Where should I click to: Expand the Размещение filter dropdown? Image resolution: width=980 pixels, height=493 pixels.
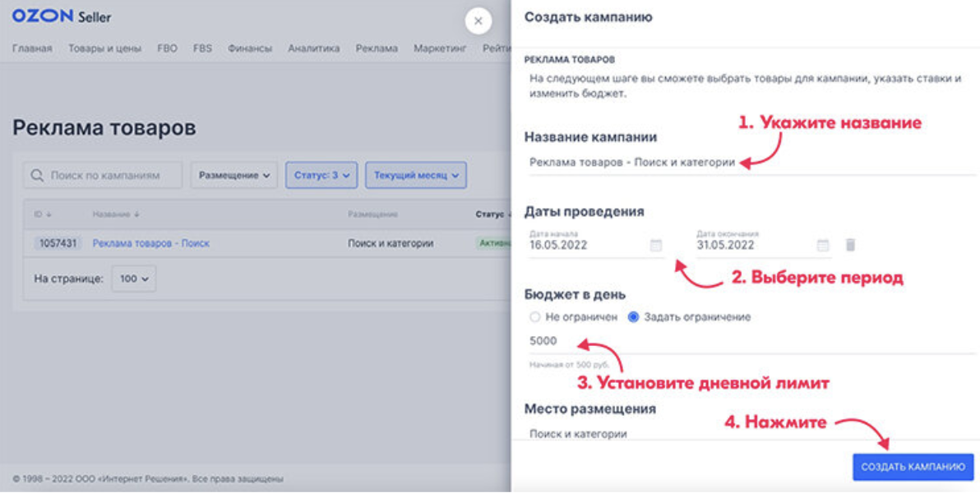tap(234, 175)
